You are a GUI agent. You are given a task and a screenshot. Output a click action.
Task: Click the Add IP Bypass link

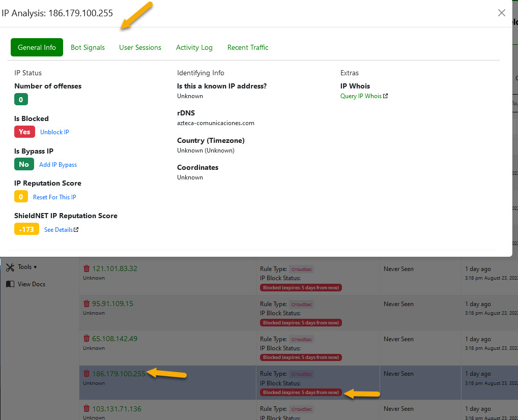point(57,164)
